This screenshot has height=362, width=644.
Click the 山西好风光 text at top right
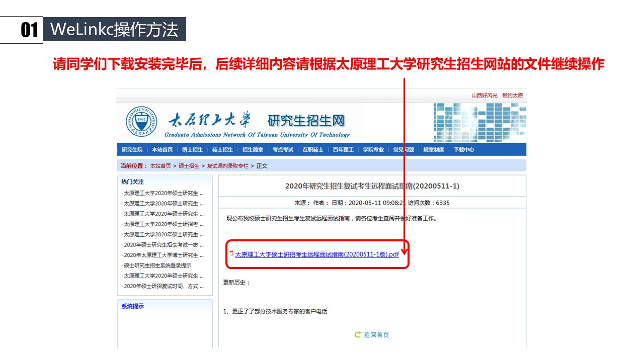485,96
